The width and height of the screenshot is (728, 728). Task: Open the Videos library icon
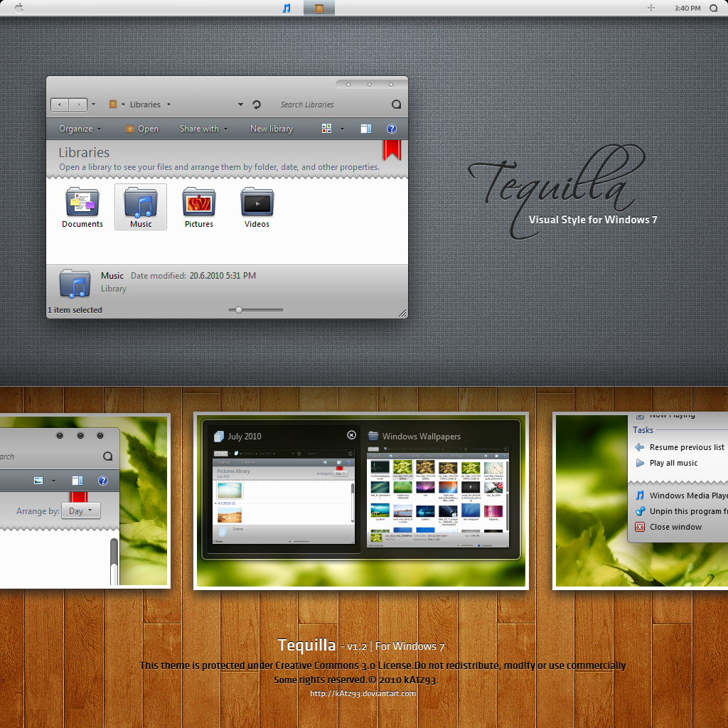(257, 203)
